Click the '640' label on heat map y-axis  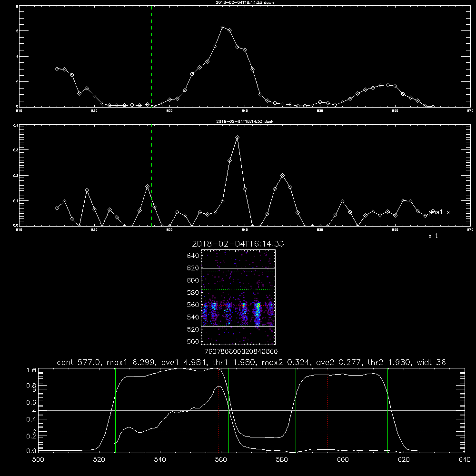point(193,256)
